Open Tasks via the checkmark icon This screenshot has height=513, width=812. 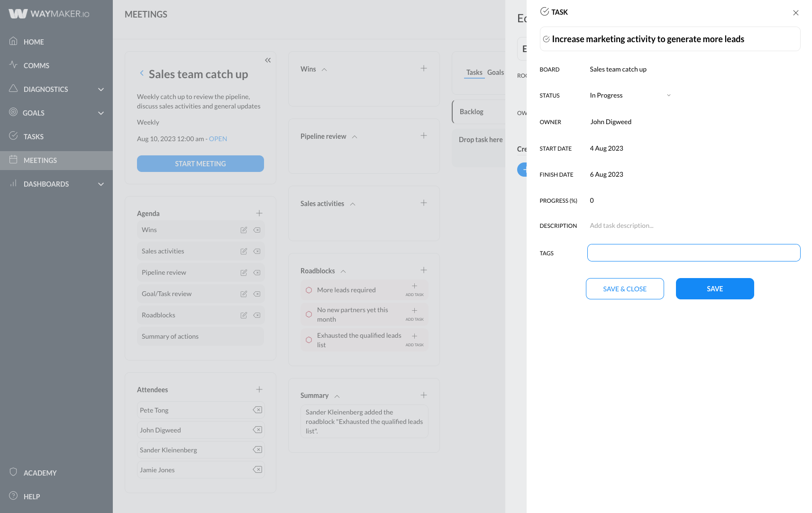tap(13, 135)
